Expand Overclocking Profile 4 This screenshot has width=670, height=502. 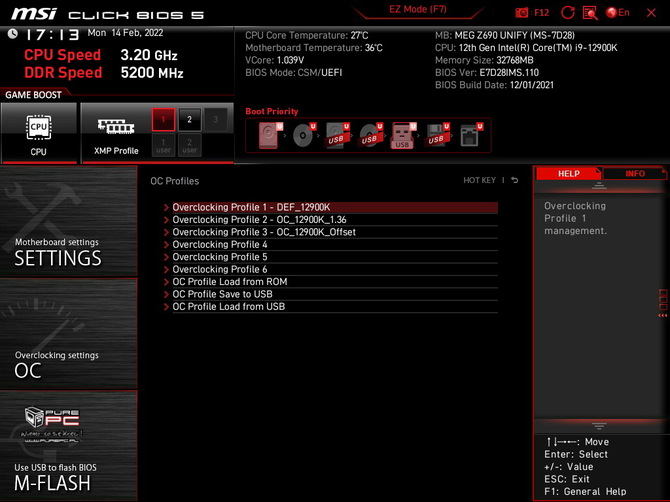pyautogui.click(x=335, y=244)
